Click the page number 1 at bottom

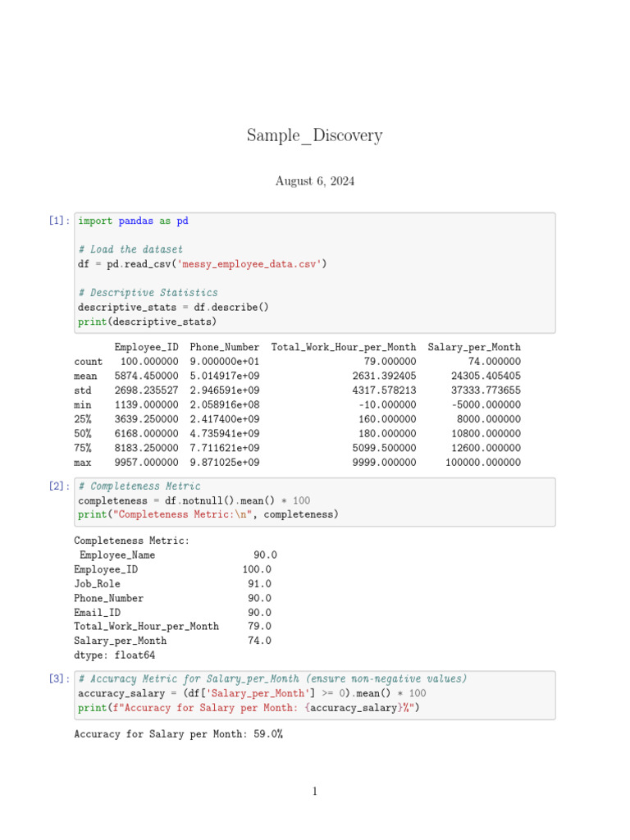pos(314,792)
